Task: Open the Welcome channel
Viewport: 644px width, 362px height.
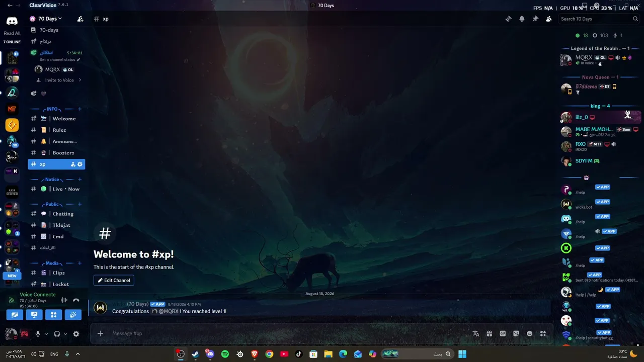Action: [56, 119]
